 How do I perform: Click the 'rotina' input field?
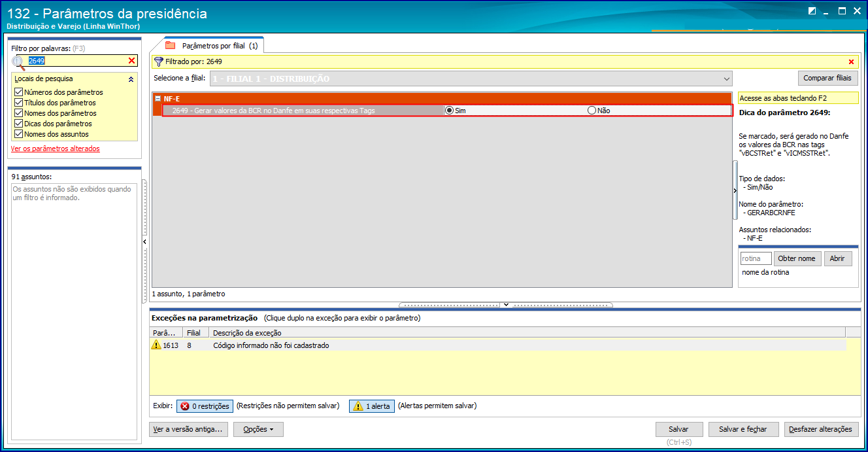(x=756, y=258)
